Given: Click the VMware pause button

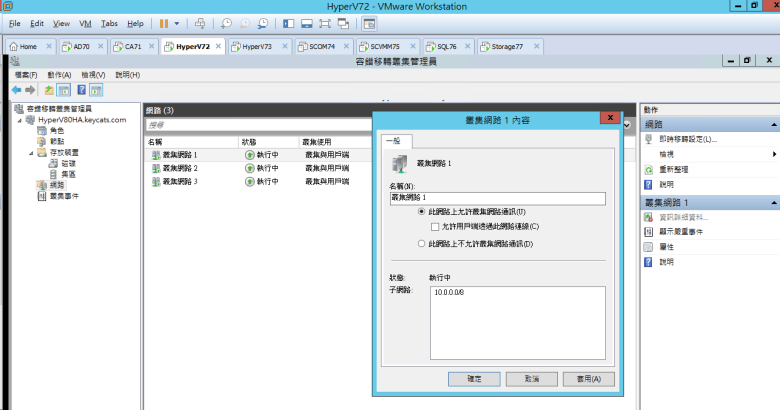Looking at the screenshot, I should [x=164, y=22].
